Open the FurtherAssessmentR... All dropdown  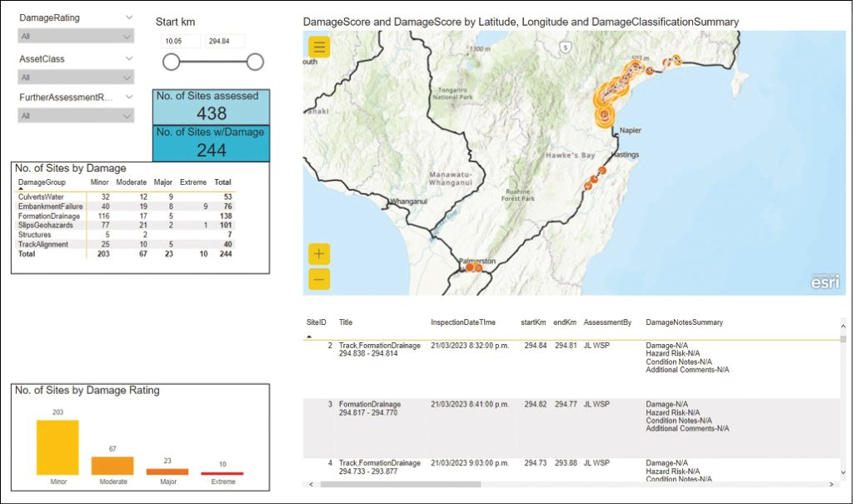point(76,116)
